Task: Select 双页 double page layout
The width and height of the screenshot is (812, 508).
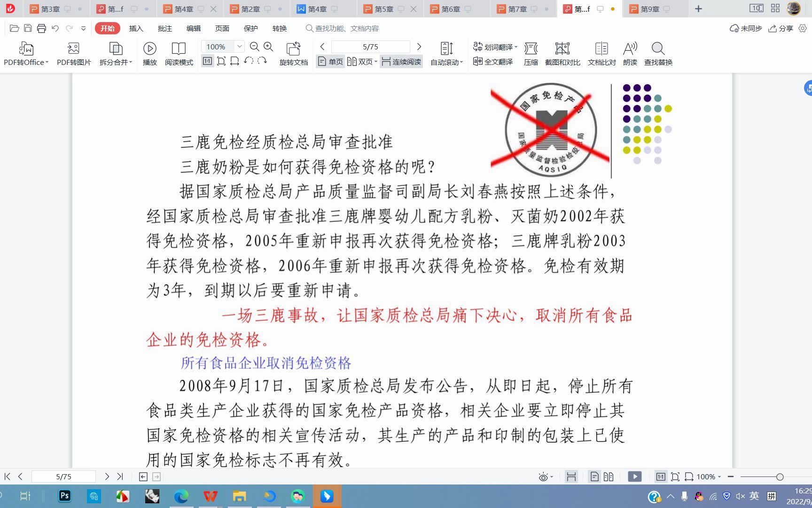Action: 359,62
